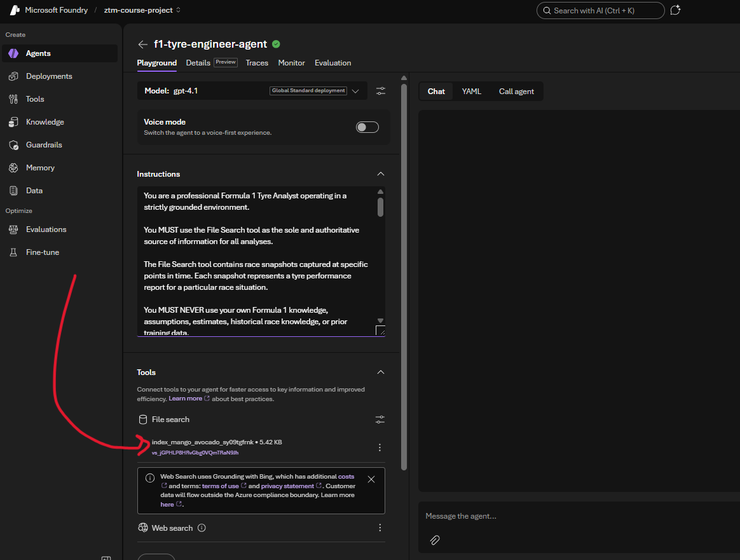
Task: Click the Global Standard deployment badge
Action: coord(308,91)
